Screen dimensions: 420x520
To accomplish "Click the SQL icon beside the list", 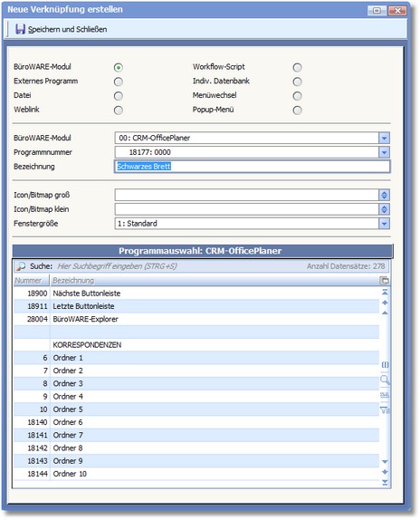I will (385, 395).
